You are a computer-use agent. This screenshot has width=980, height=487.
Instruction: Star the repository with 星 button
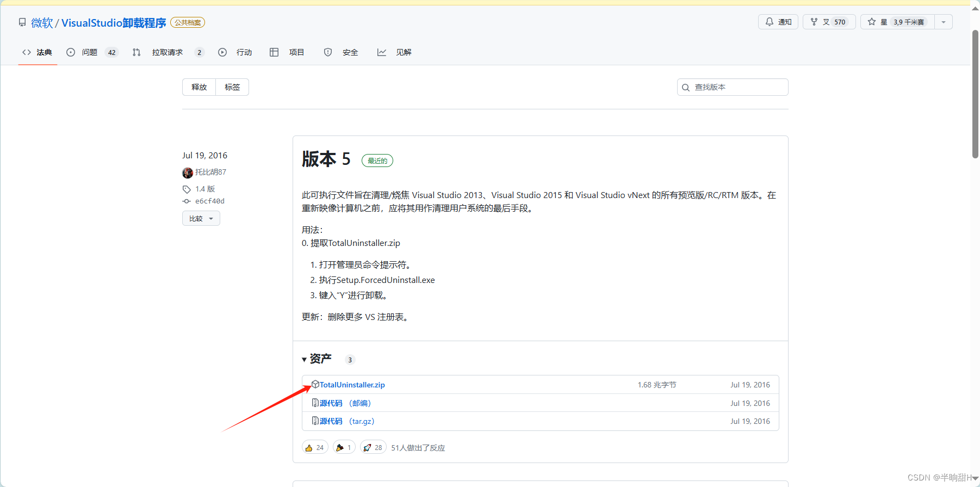(x=897, y=22)
